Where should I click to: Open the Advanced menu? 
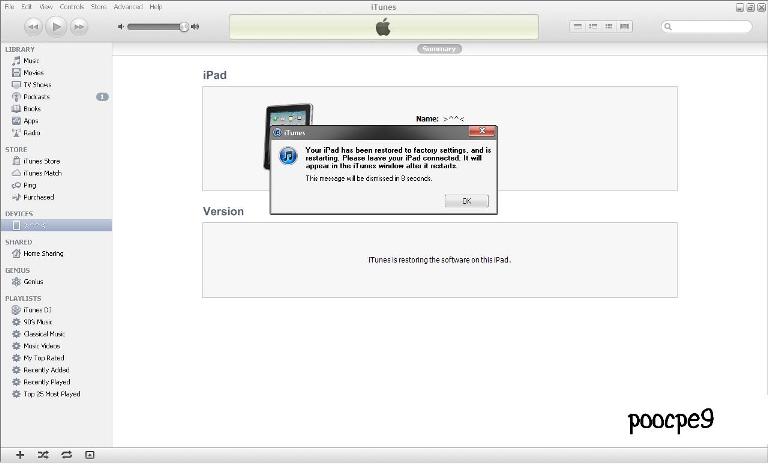click(x=128, y=7)
